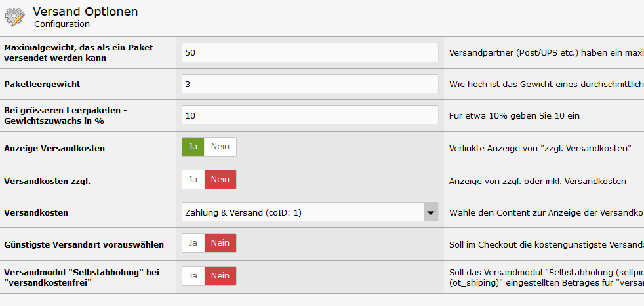Click the Versand Optionen heading
Image resolution: width=644 pixels, height=306 pixels.
pyautogui.click(x=85, y=12)
